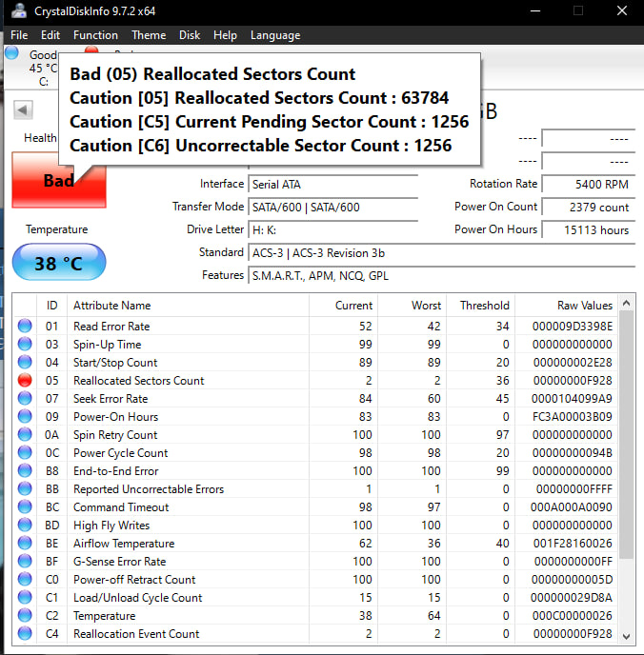Select the Command Timeout attribute name
Image resolution: width=644 pixels, height=655 pixels.
121,507
